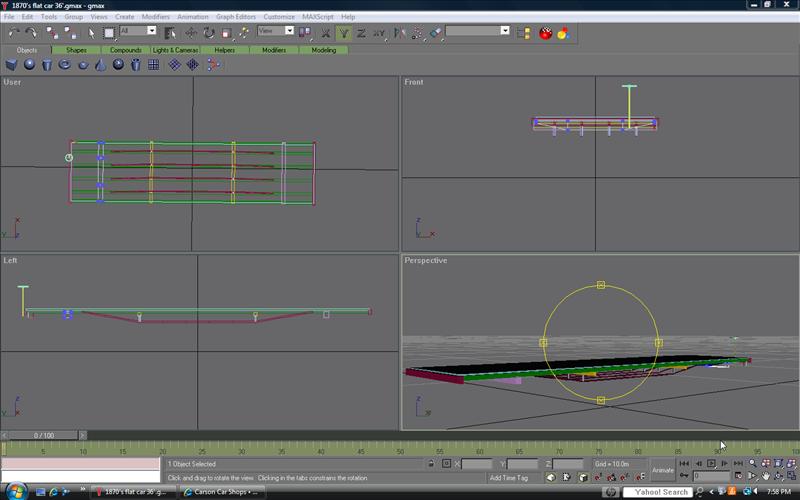Image resolution: width=800 pixels, height=500 pixels.
Task: Click the time slider 0 / 100 handle
Action: 44,435
